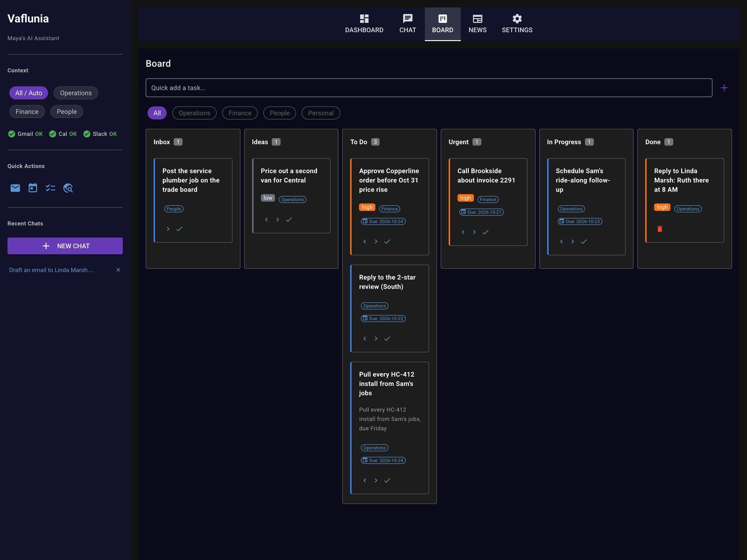Open the Draft an email to Linda Marsh chat
This screenshot has width=747, height=560.
pos(51,270)
